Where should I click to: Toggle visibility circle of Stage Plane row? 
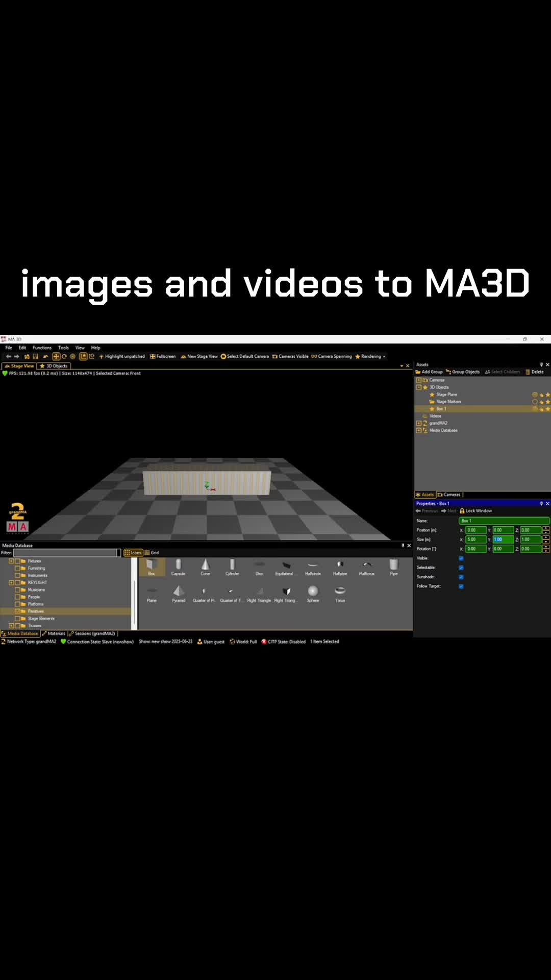click(x=535, y=395)
